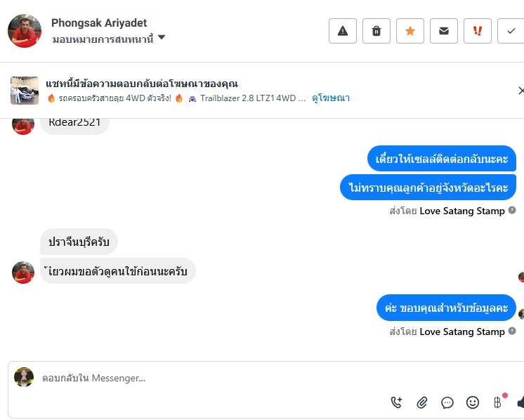Click the "ดูโฆษณา" view ad link
Viewport: 524px width, 420px height.
[331, 98]
